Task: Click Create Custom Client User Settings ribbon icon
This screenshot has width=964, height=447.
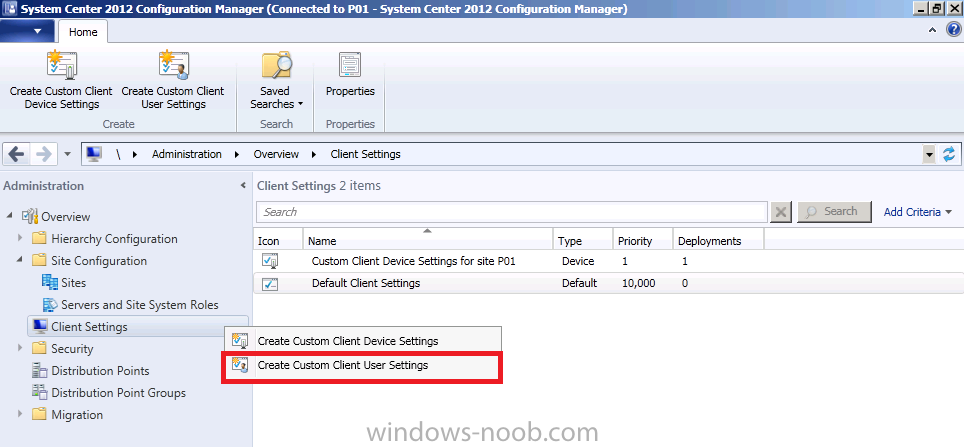Action: pos(173,66)
